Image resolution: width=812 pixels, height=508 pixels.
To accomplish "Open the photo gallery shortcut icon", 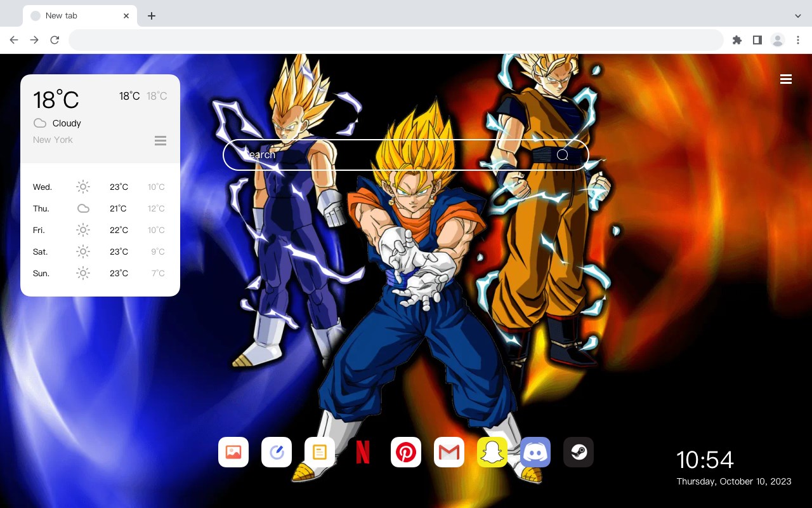I will coord(233,452).
